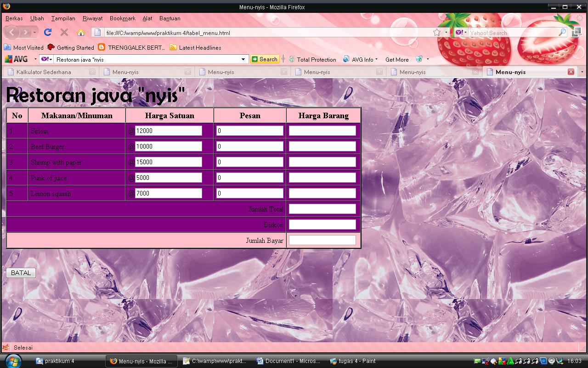
Task: Click the AVG logo in the toolbar
Action: tap(17, 59)
